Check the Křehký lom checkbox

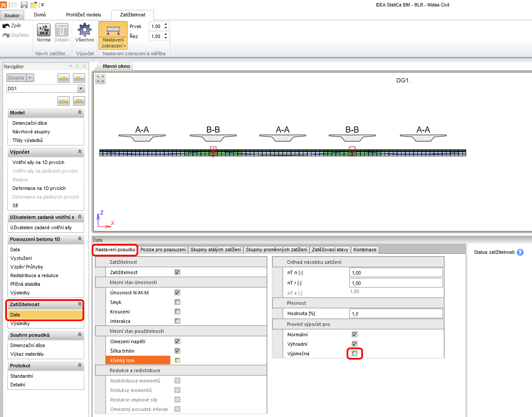pyautogui.click(x=177, y=360)
